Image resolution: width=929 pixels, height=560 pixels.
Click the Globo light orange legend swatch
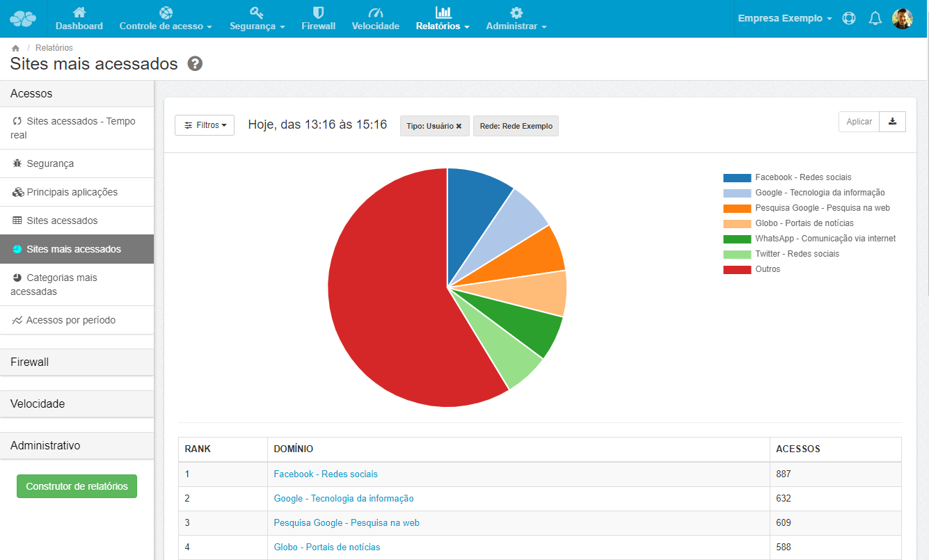pos(737,224)
